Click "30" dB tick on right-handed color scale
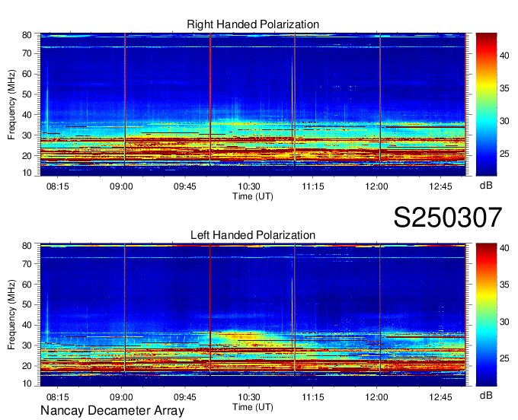The height and width of the screenshot is (420, 518). [x=504, y=121]
